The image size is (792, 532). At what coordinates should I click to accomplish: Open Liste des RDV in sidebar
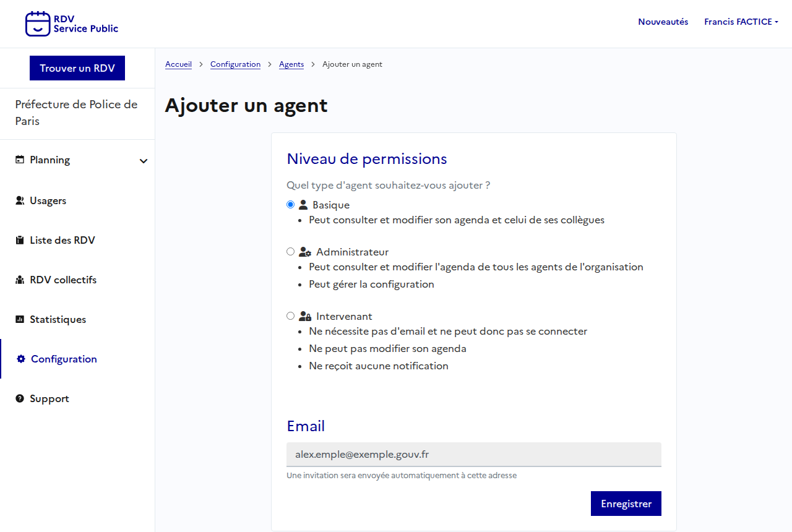coord(62,240)
